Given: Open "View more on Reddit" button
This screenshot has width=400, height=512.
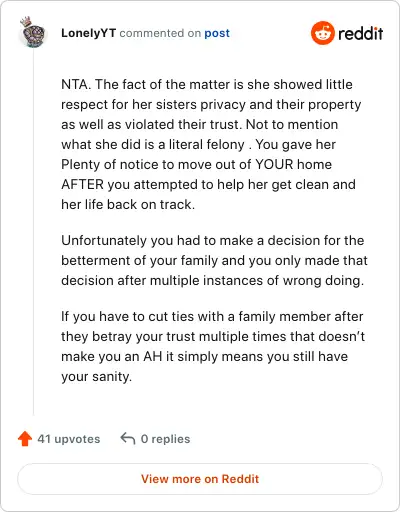Looking at the screenshot, I should tap(200, 479).
